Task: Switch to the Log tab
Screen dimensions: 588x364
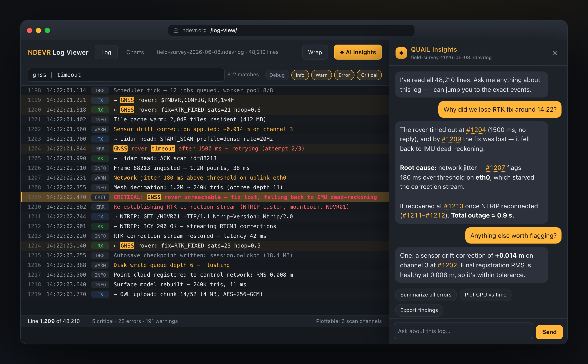Action: pos(106,52)
